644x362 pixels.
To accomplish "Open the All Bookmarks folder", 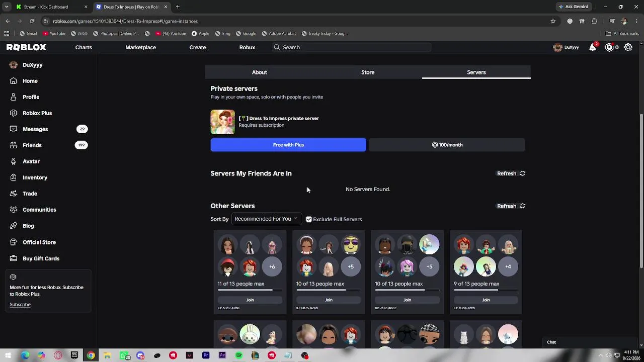I will pos(622,34).
